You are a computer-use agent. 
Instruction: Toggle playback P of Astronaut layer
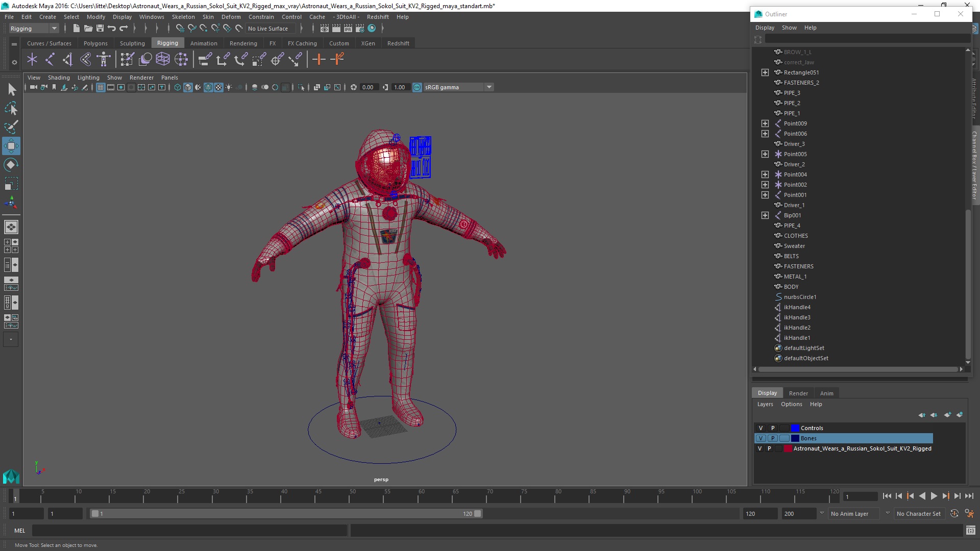click(x=769, y=448)
